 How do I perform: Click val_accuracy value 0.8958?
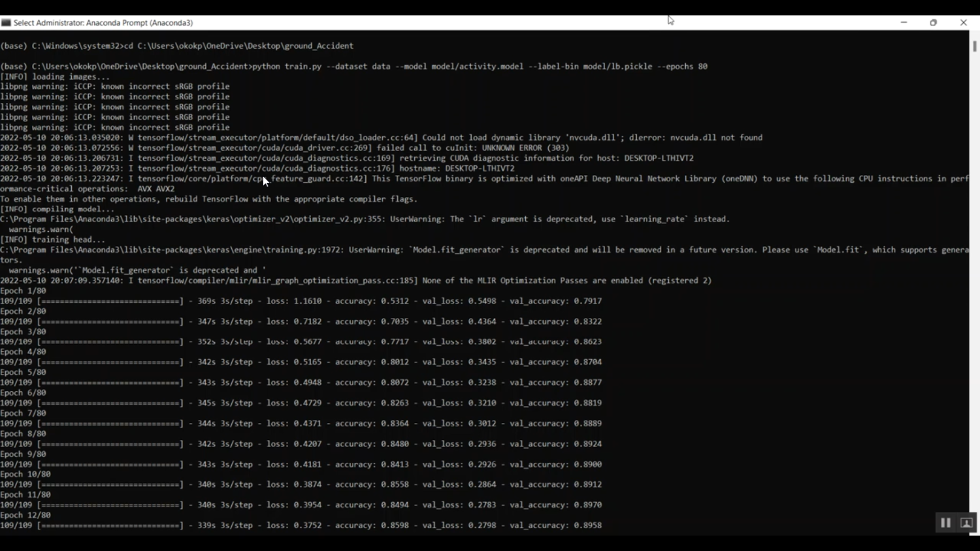(588, 526)
